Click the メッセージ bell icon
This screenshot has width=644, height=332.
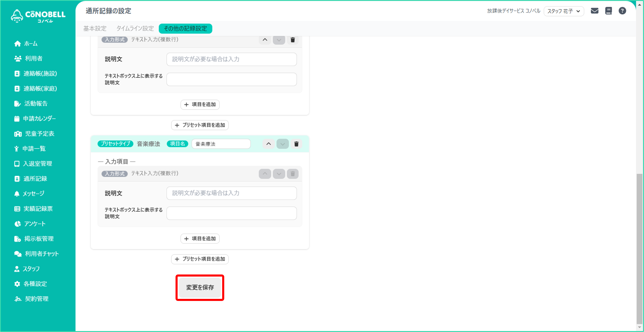click(x=17, y=193)
